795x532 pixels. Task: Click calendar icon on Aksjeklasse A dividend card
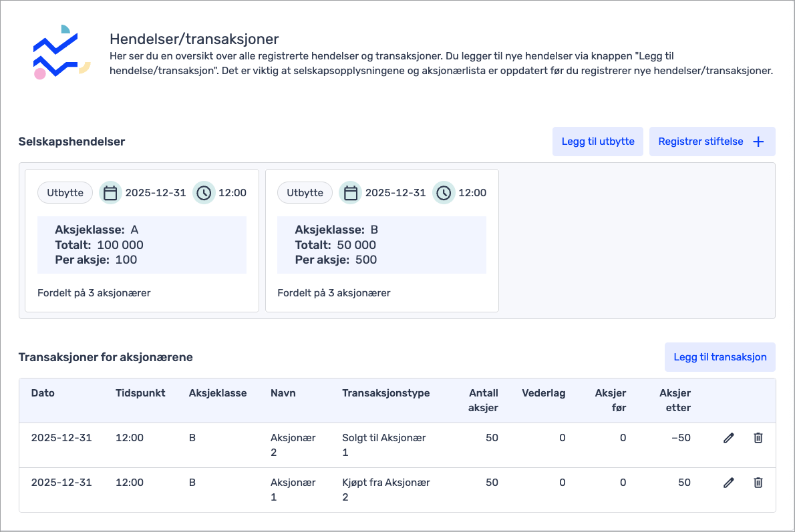point(110,193)
